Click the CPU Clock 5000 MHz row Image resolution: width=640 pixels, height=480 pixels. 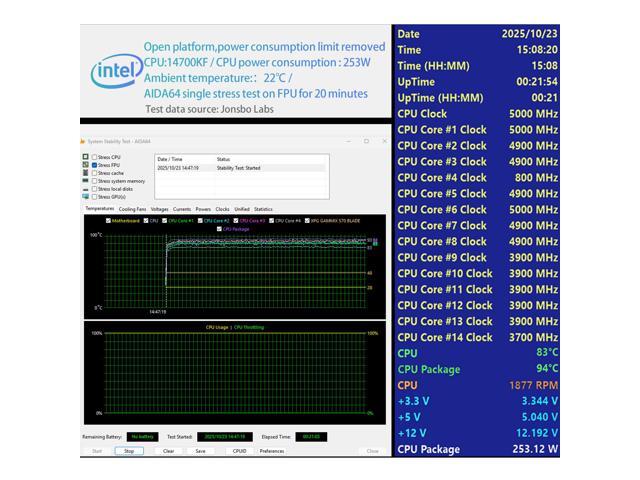tap(477, 113)
